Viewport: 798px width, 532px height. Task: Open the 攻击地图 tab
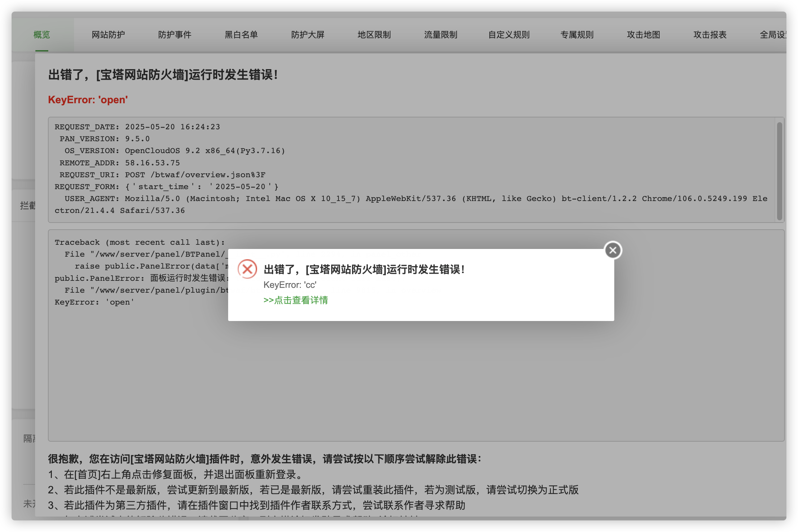643,35
